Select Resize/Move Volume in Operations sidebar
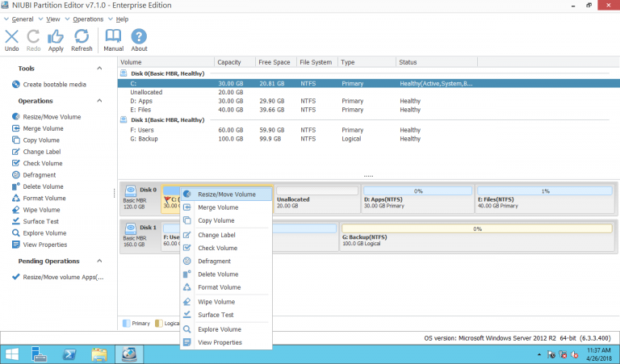 (x=46, y=116)
